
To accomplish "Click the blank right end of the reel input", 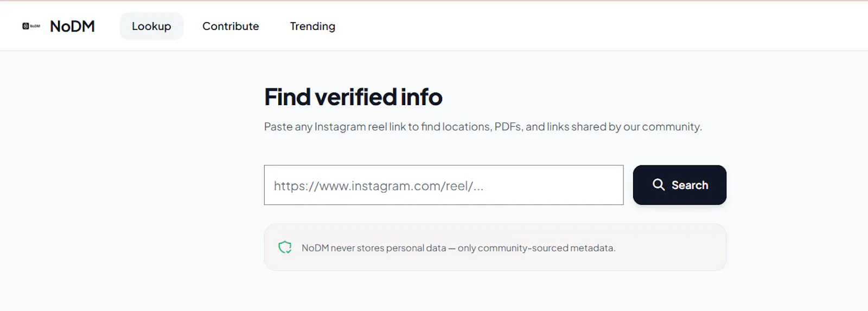I will click(570, 185).
